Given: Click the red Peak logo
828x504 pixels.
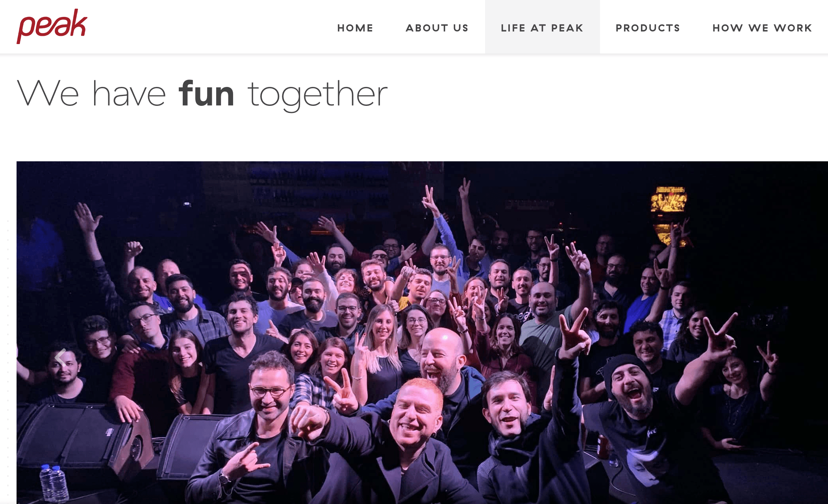Looking at the screenshot, I should pyautogui.click(x=52, y=26).
